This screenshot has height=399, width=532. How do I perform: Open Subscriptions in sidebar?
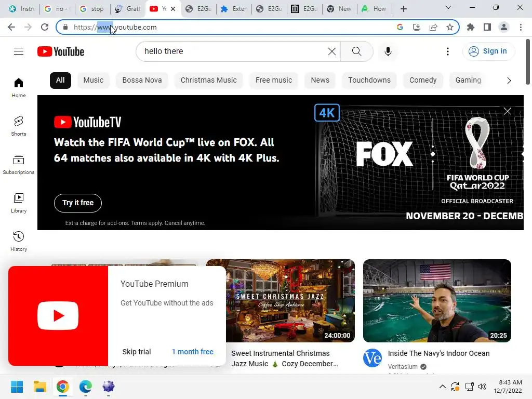coord(19,165)
